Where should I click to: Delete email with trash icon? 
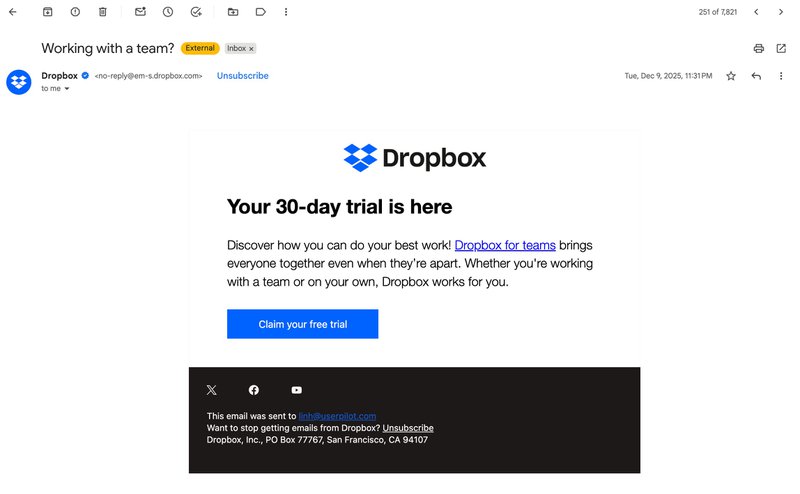point(103,12)
